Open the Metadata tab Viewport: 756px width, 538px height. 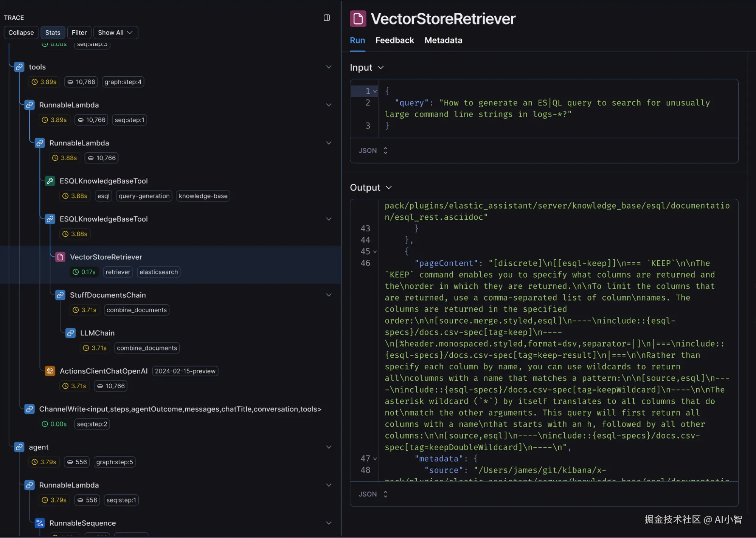coord(443,40)
